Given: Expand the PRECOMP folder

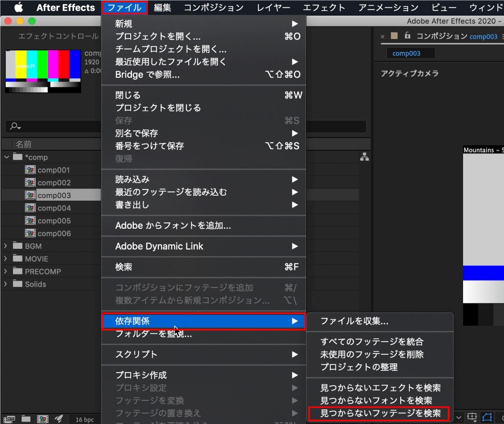Looking at the screenshot, I should click(x=6, y=271).
